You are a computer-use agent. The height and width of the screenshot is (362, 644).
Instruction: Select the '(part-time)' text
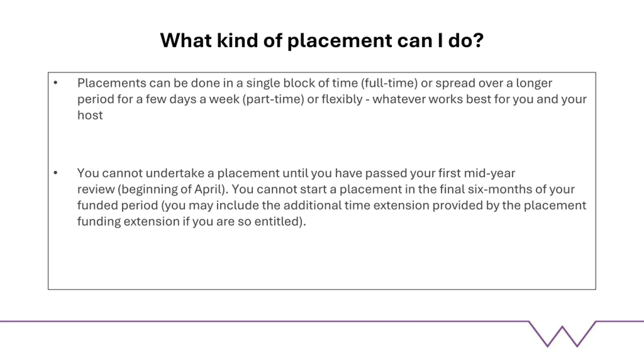pyautogui.click(x=273, y=99)
